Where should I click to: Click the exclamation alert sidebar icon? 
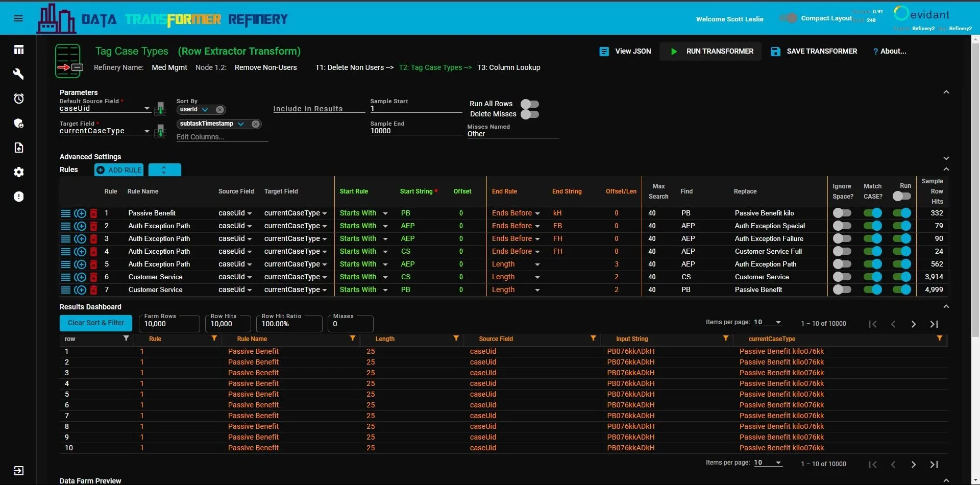tap(18, 197)
